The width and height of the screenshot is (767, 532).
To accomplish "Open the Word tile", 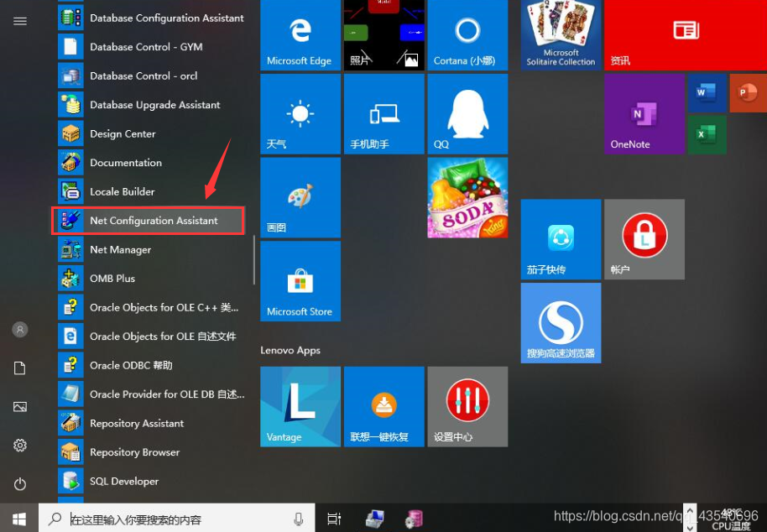I will click(707, 93).
